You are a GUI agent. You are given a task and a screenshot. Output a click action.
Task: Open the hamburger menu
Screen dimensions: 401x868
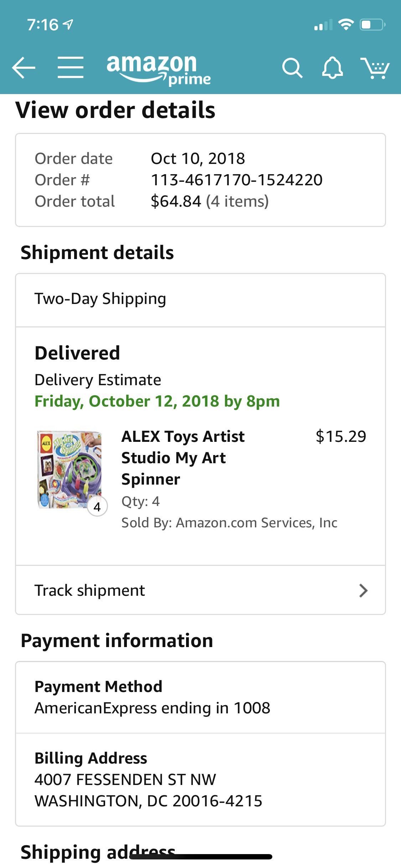(71, 67)
